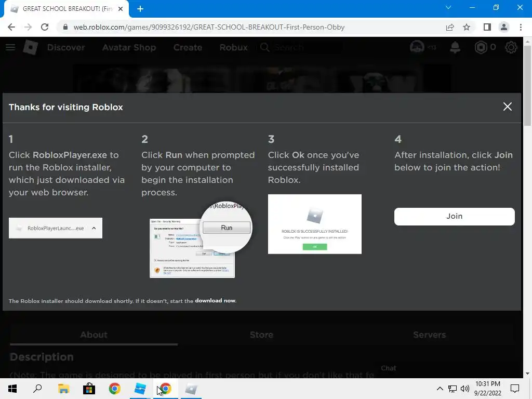Open Windows taskbar search
This screenshot has height=399, width=532.
coord(37,389)
